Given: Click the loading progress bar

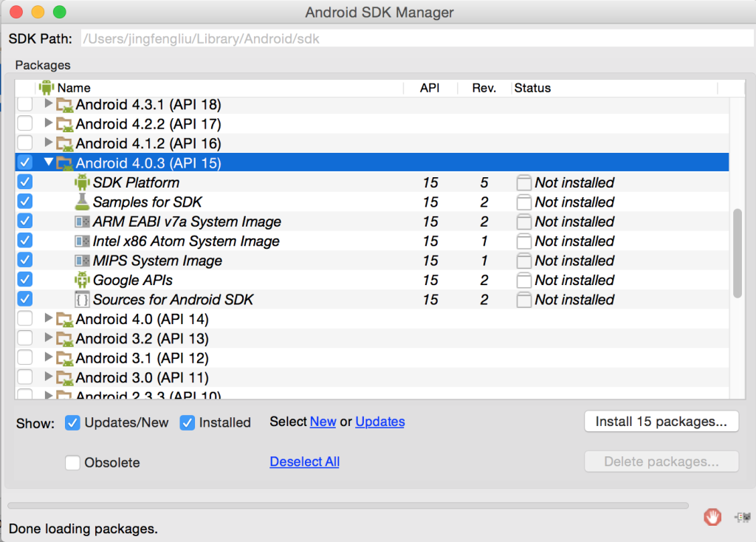Looking at the screenshot, I should pos(348,505).
